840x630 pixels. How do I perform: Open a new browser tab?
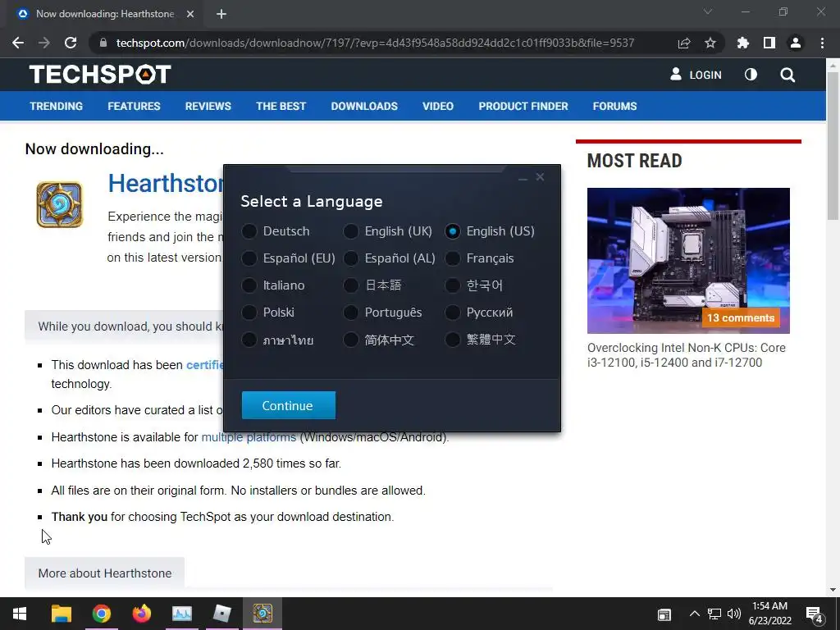(x=221, y=14)
